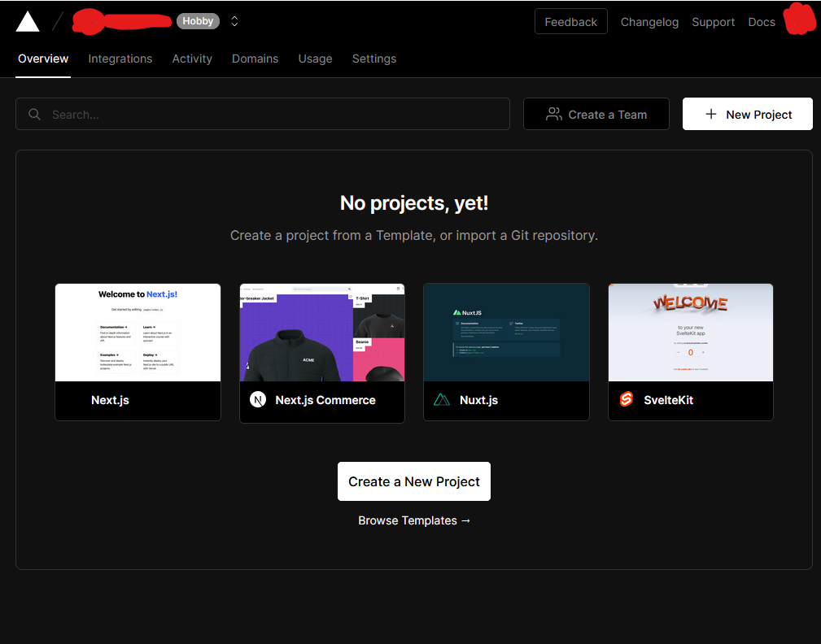This screenshot has width=821, height=644.
Task: Click the Vercel triangle logo
Action: pos(28,21)
